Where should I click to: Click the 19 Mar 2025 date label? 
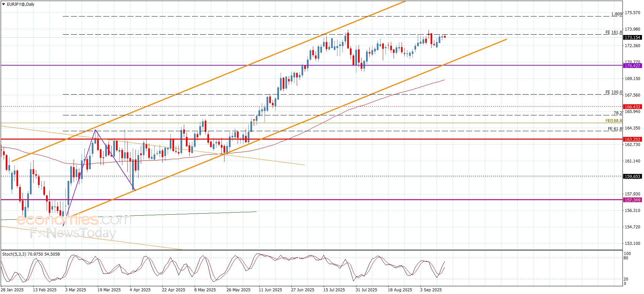pos(109,290)
